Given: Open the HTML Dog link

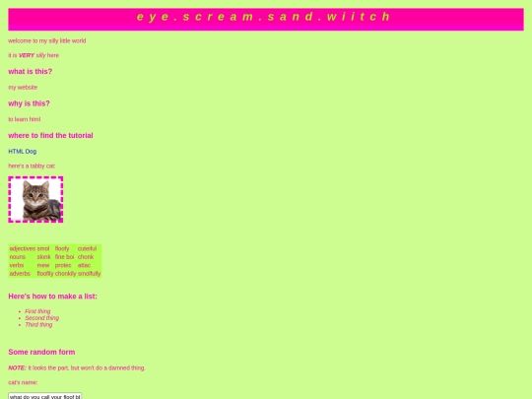Looking at the screenshot, I should click(23, 152).
